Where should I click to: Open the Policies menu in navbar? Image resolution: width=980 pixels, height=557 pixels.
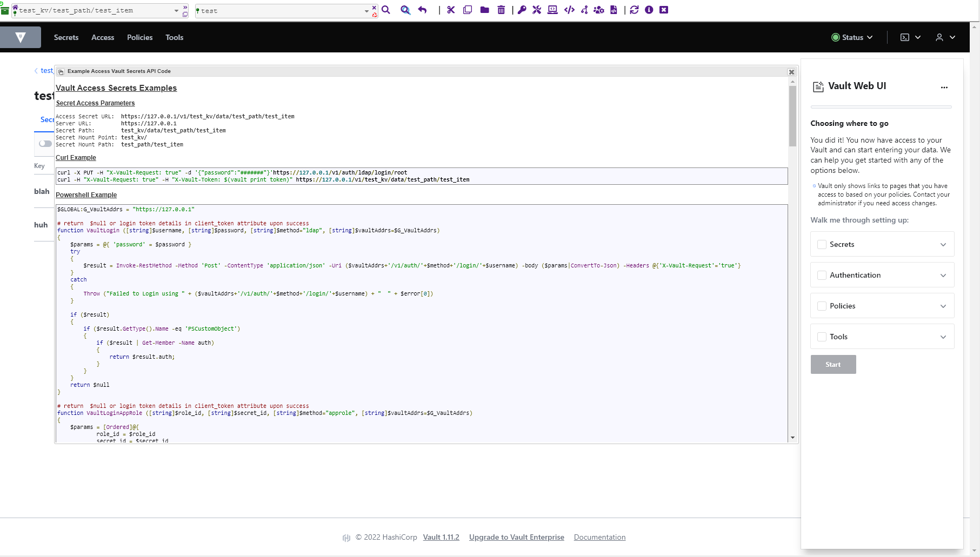point(139,37)
